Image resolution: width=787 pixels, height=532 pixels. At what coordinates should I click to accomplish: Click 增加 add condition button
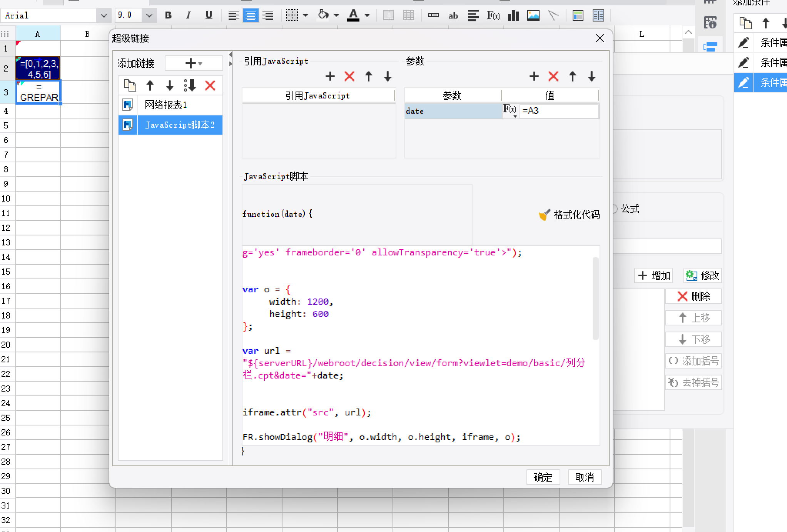coord(654,275)
